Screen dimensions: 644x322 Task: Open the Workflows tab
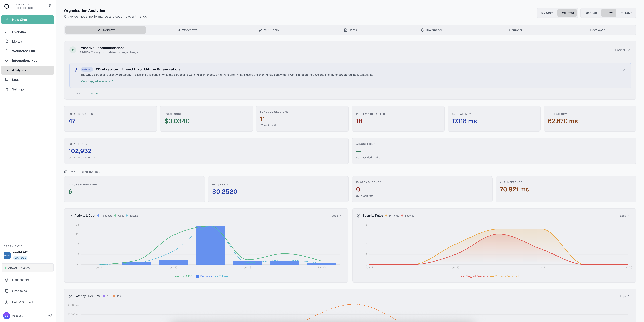(187, 30)
